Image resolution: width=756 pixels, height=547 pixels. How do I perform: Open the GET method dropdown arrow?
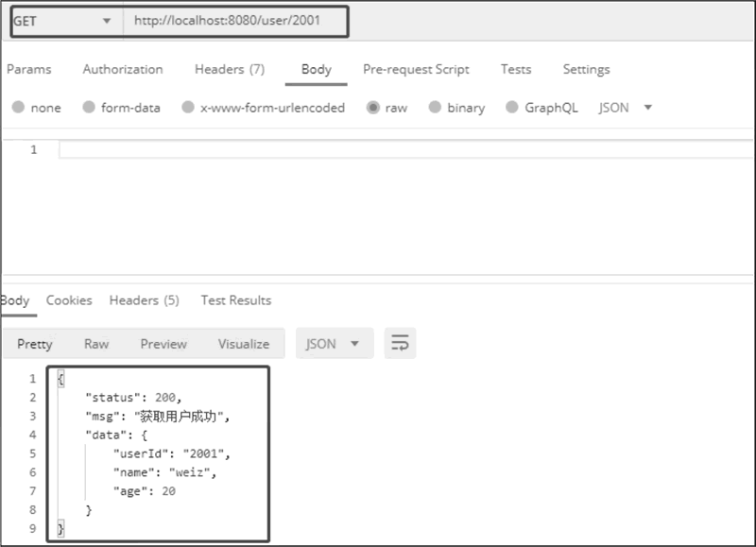pyautogui.click(x=107, y=21)
